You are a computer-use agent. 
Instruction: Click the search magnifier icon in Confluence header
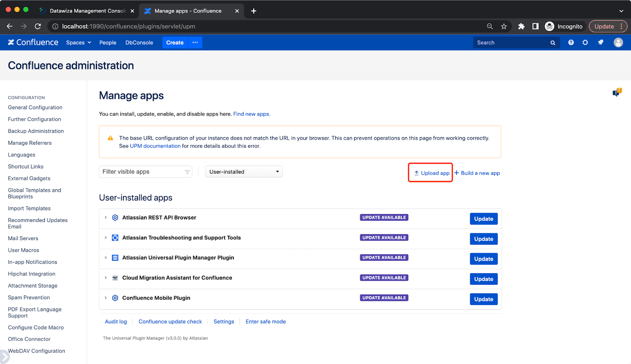(x=553, y=43)
